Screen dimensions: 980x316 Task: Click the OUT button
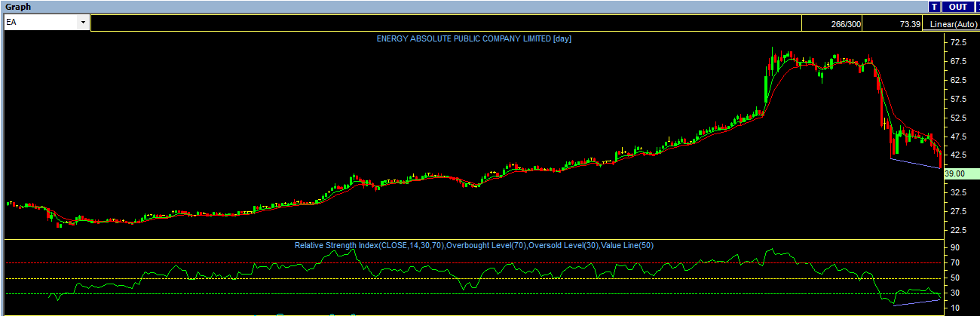pyautogui.click(x=957, y=6)
